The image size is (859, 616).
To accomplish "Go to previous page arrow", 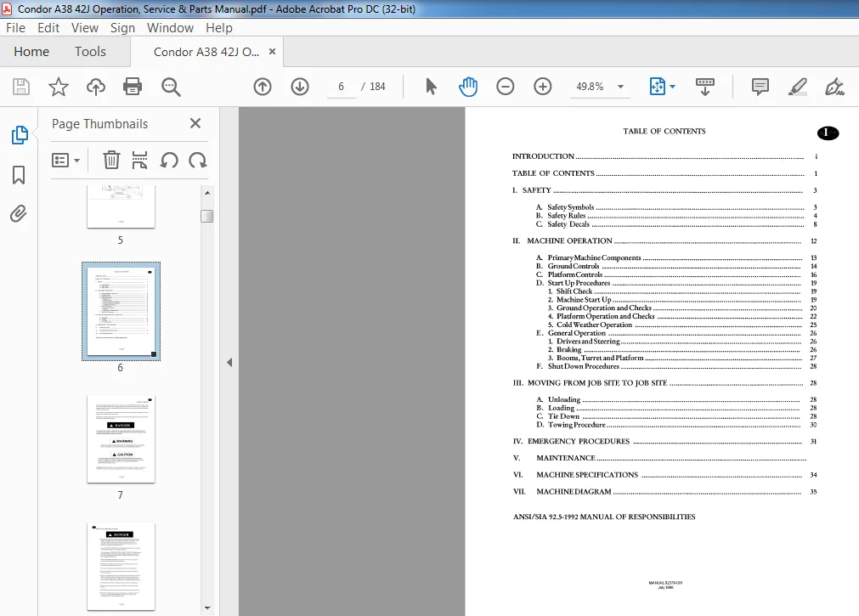I will tap(263, 87).
